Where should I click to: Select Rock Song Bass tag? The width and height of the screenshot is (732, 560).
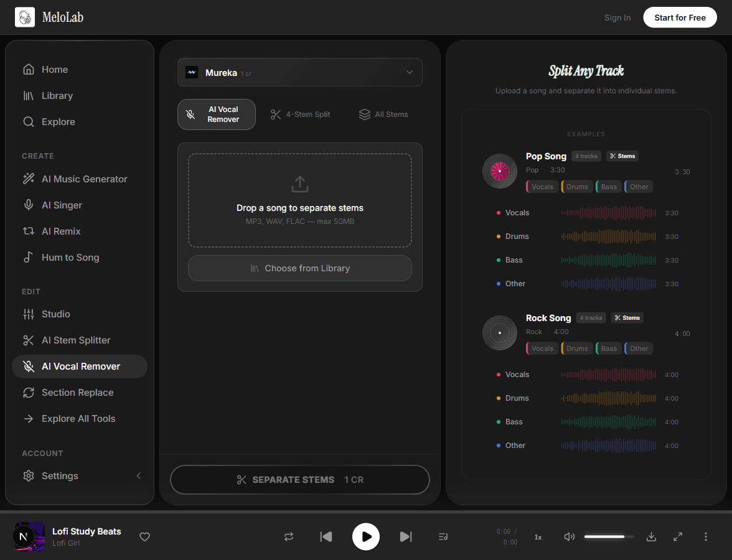(609, 348)
